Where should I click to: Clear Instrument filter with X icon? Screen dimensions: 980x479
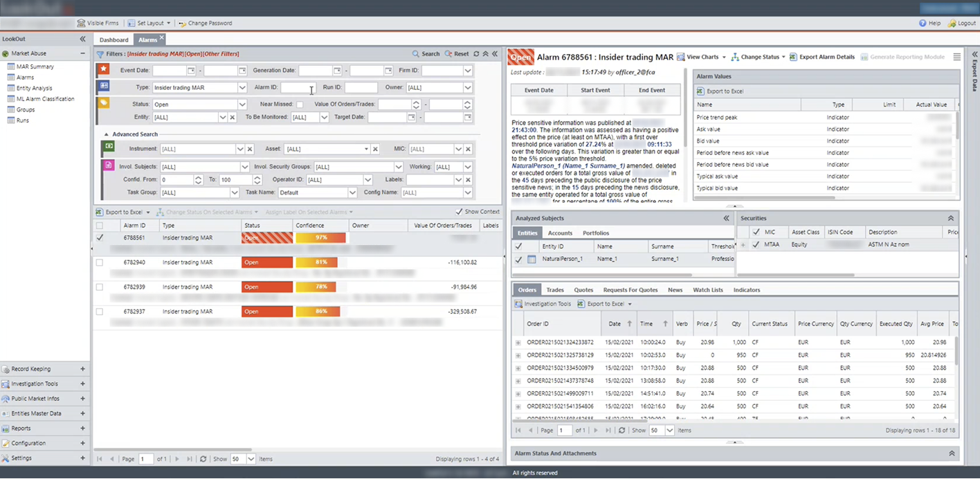click(x=250, y=150)
